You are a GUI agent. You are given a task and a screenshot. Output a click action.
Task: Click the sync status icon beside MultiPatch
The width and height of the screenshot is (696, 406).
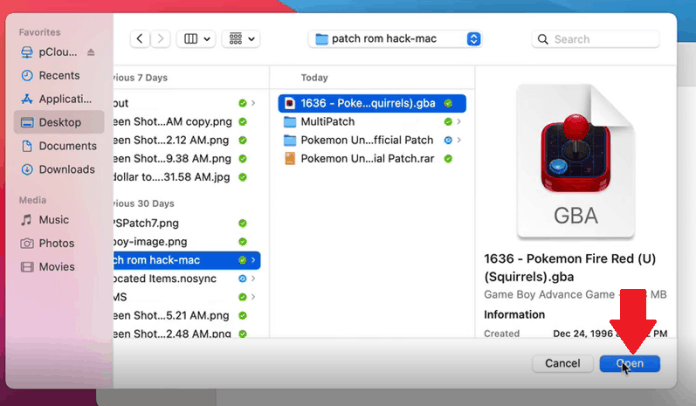tap(448, 122)
